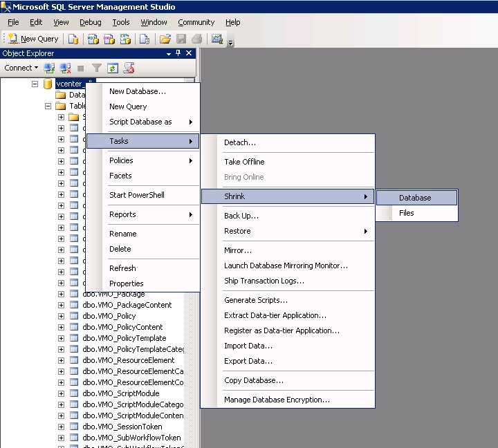Viewport: 498px width, 448px height.
Task: Open a Database Engine Query from toolbar
Action: (73, 39)
